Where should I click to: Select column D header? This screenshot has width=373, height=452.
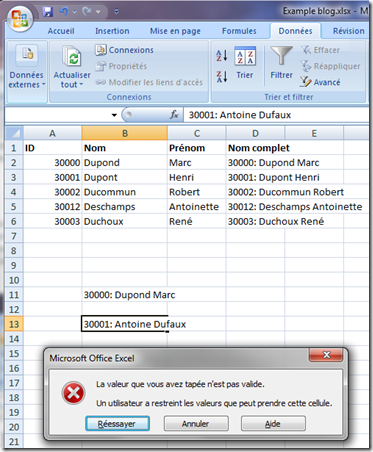pyautogui.click(x=255, y=133)
